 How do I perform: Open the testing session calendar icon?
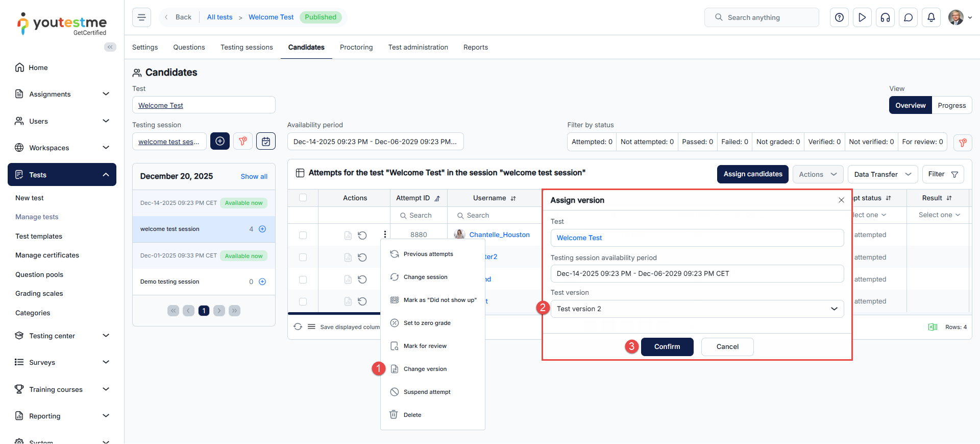(266, 142)
